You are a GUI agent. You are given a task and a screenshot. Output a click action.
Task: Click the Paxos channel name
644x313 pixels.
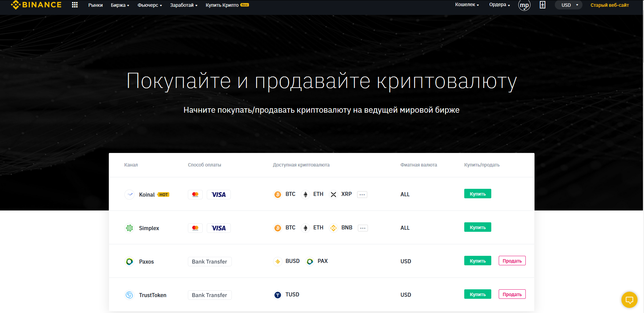point(146,262)
